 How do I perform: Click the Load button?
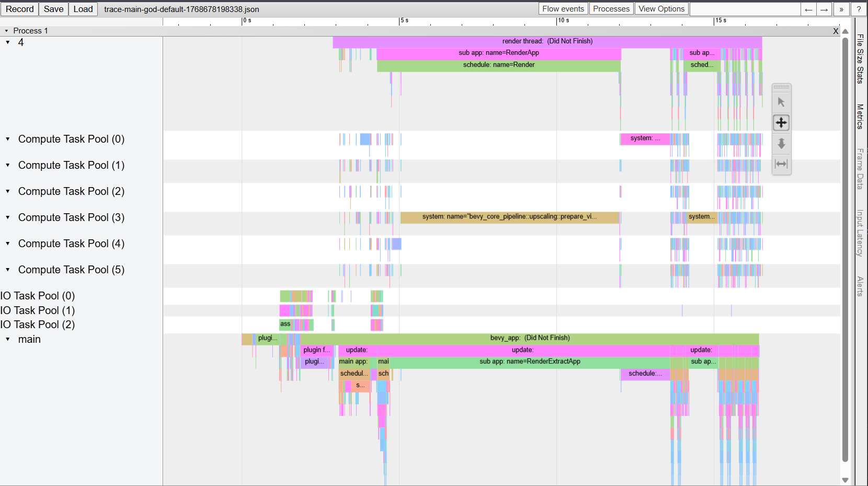pos(83,9)
